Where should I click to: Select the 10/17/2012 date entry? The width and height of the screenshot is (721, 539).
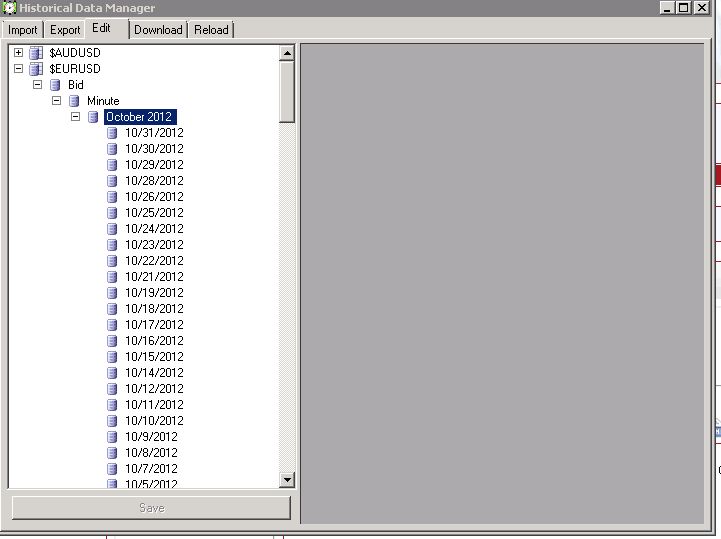[154, 325]
